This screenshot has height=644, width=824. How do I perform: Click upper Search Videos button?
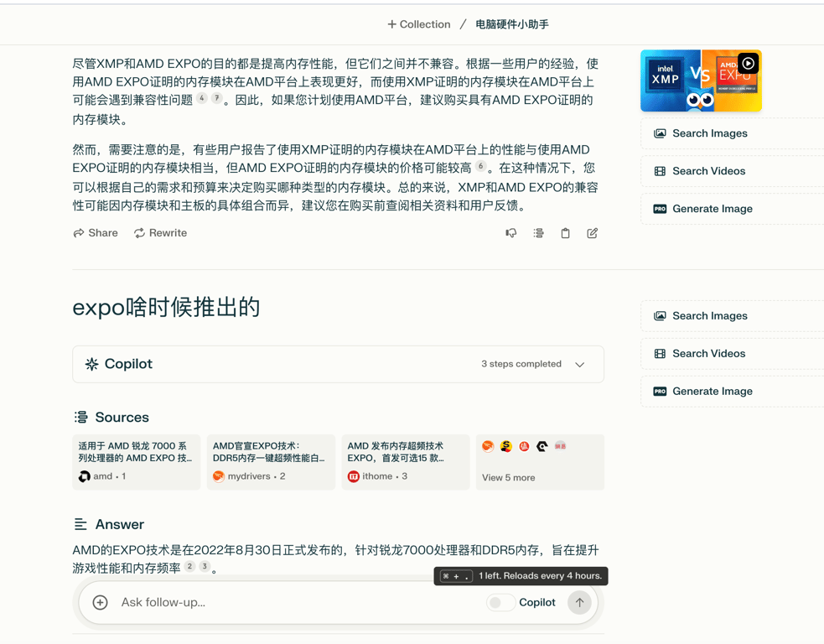(x=732, y=171)
